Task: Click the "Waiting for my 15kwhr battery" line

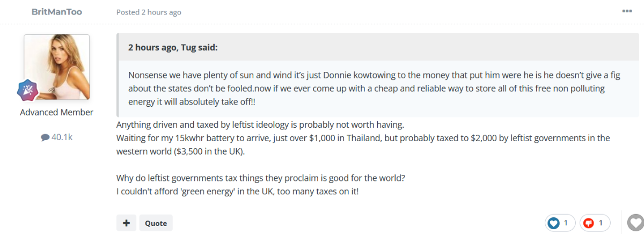Action: (363, 138)
